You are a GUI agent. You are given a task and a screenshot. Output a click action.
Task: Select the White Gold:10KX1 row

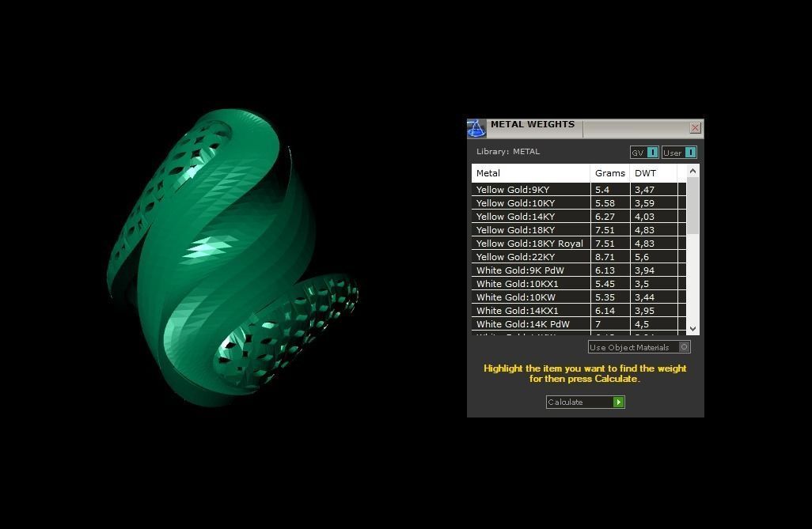click(x=579, y=284)
